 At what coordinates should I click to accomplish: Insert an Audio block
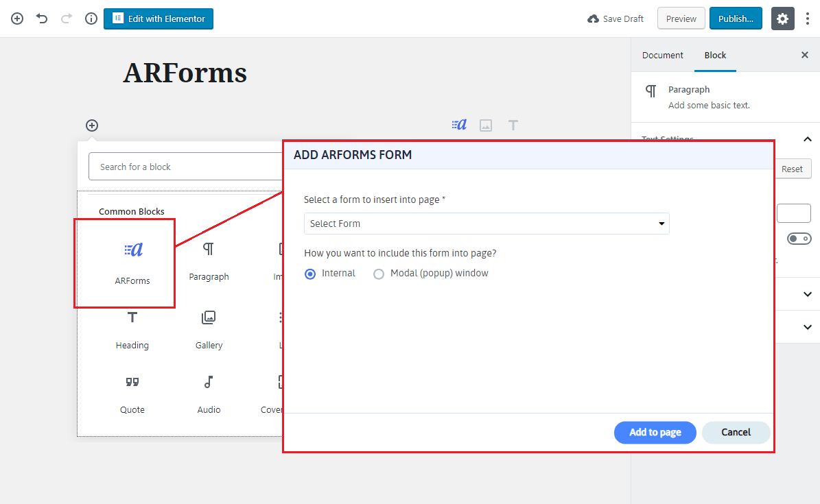pyautogui.click(x=209, y=394)
